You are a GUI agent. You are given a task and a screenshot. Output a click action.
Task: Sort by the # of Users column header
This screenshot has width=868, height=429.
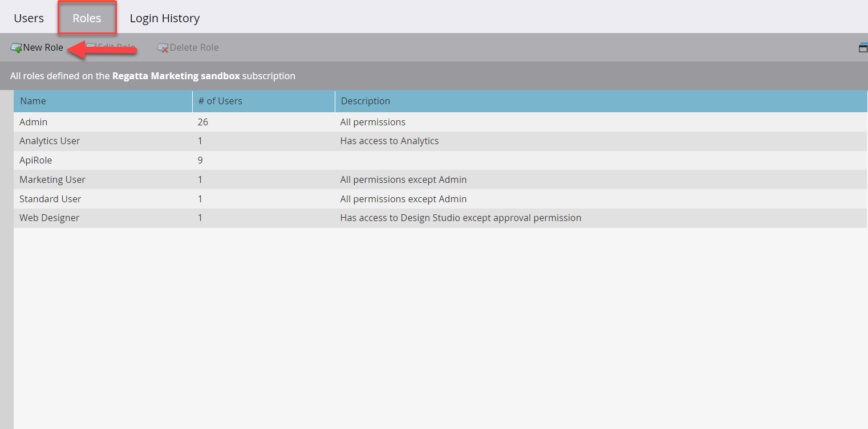coord(264,101)
